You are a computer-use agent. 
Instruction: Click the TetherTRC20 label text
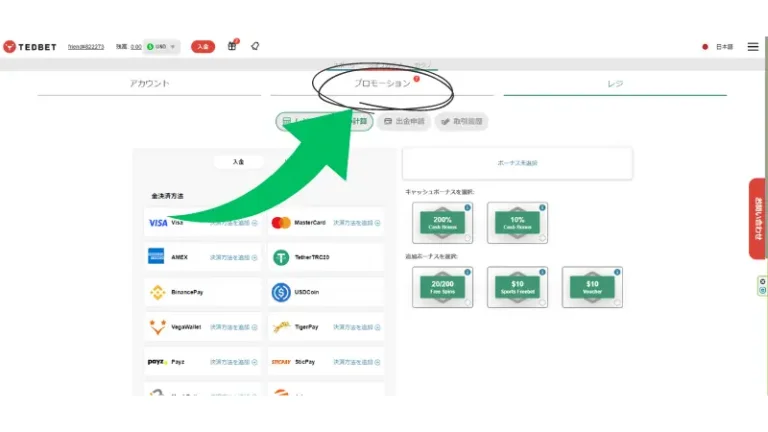312,257
